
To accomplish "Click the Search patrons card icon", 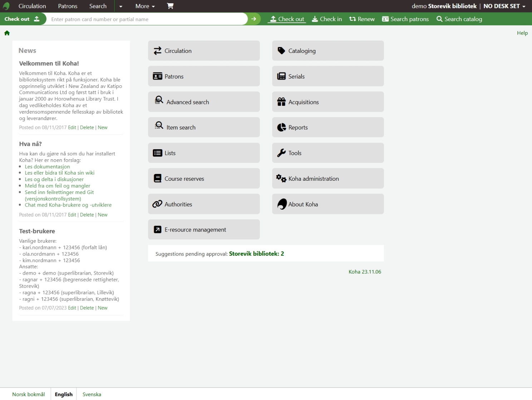I will tap(385, 19).
